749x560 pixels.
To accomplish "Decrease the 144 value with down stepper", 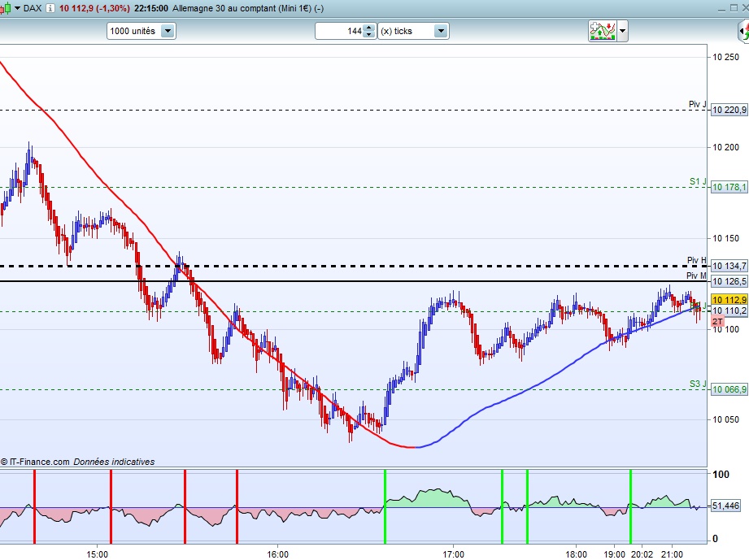I will point(368,34).
